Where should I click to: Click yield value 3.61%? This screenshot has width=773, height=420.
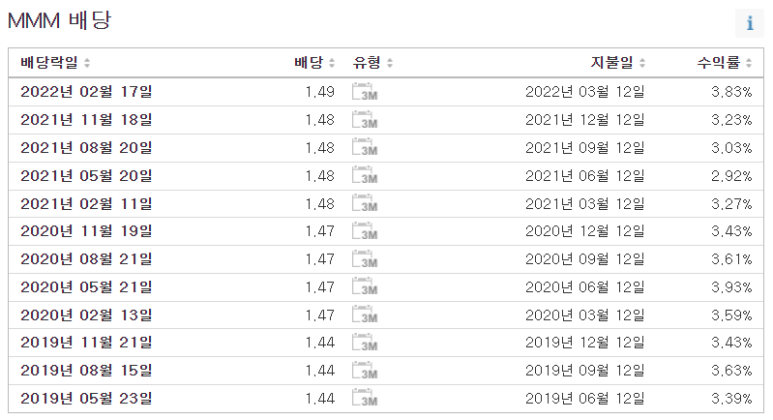[x=732, y=259]
